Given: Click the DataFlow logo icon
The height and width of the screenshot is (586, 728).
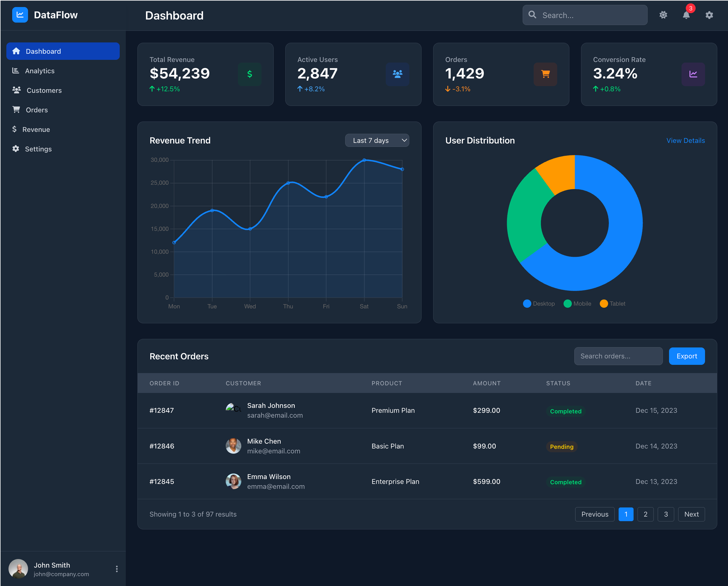Looking at the screenshot, I should click(20, 15).
